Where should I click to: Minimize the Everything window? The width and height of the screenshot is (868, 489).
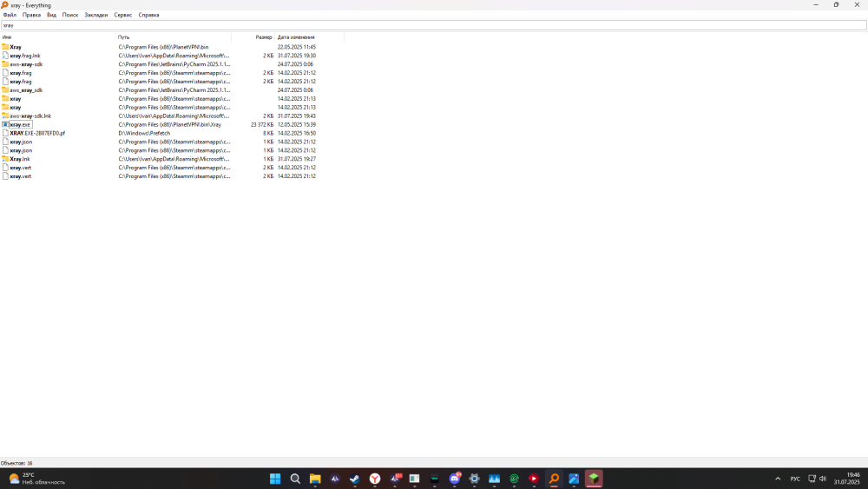click(x=815, y=5)
